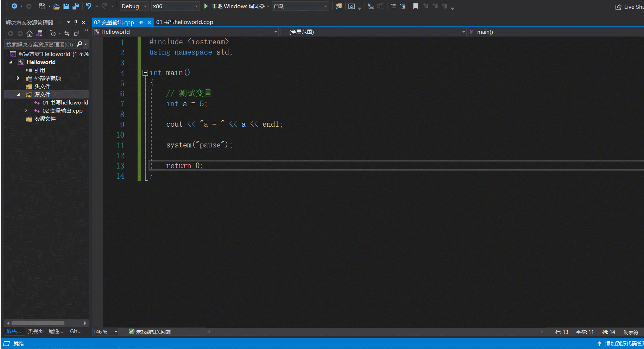Screen dimensions: 644x349
Task: Click the increase indent icon
Action: coord(393,6)
